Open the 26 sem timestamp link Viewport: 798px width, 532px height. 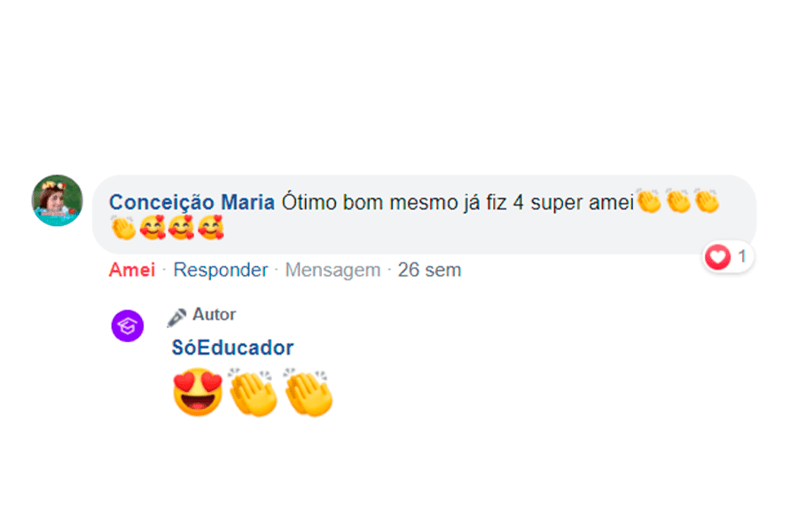click(x=429, y=270)
